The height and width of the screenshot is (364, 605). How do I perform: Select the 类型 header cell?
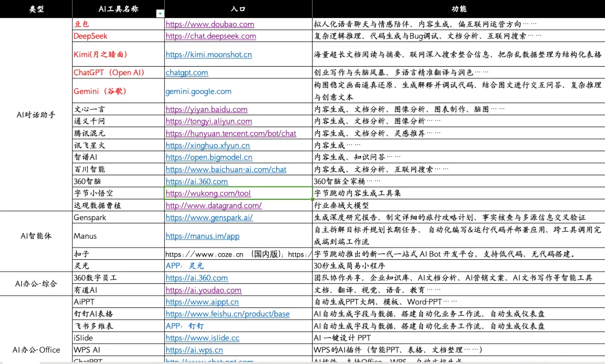click(x=36, y=9)
